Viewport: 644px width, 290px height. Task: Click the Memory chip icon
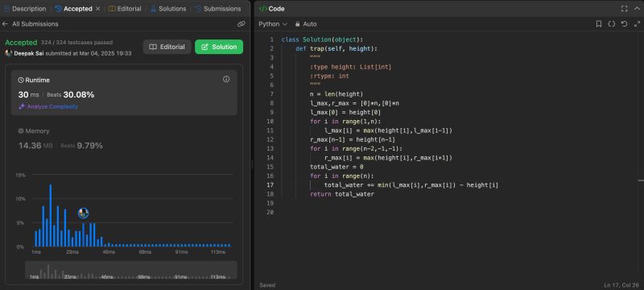[x=21, y=131]
